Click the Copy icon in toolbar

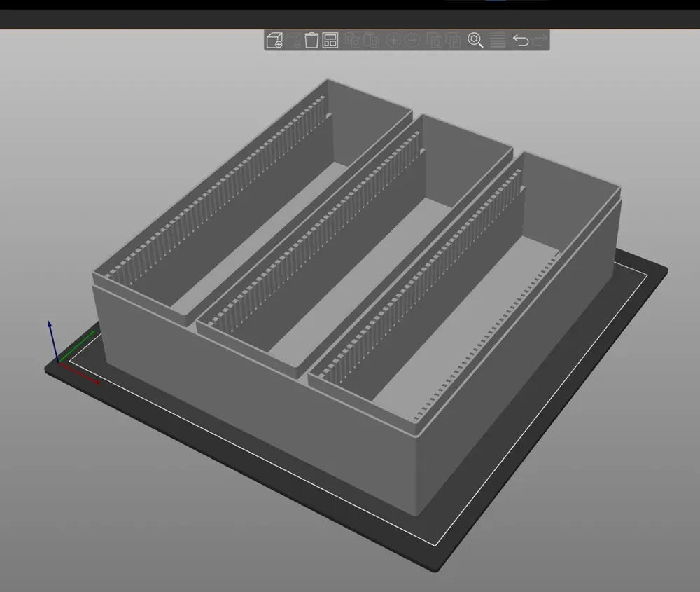click(x=353, y=40)
